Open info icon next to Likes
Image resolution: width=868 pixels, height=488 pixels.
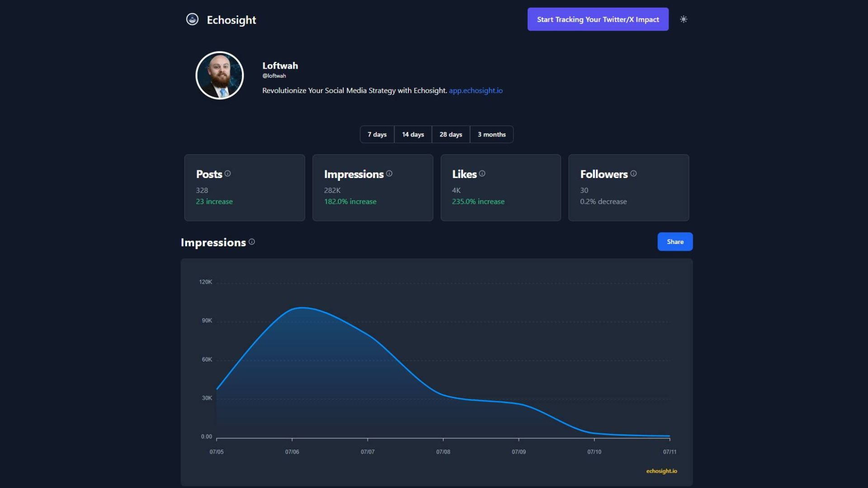click(x=482, y=174)
